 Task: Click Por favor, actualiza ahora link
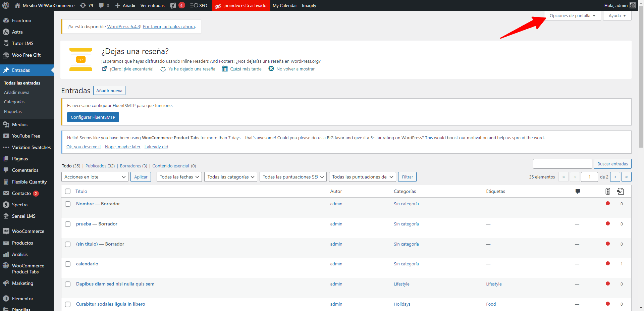click(169, 27)
